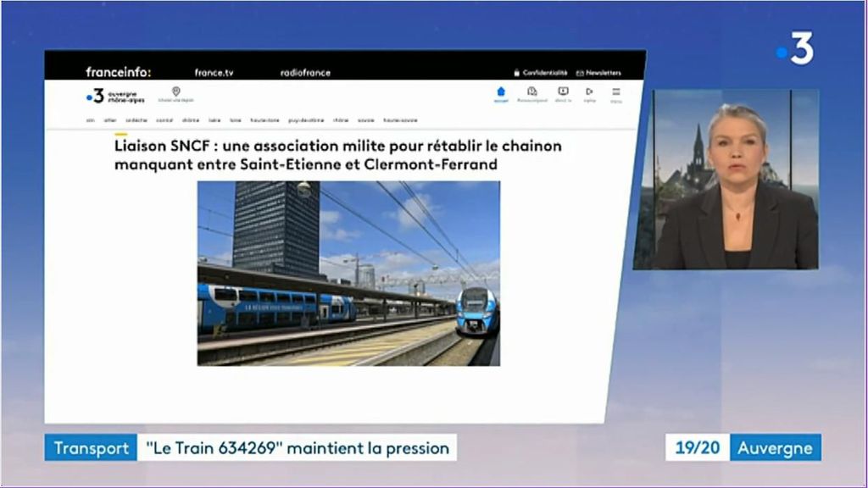
Task: Click the France 3 channel logo overlay
Action: pos(795,48)
